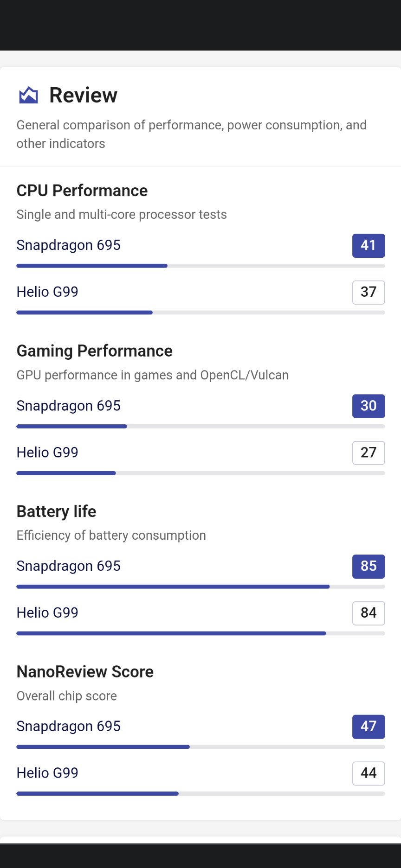
Task: Click the battery score badge 85
Action: [x=369, y=566]
